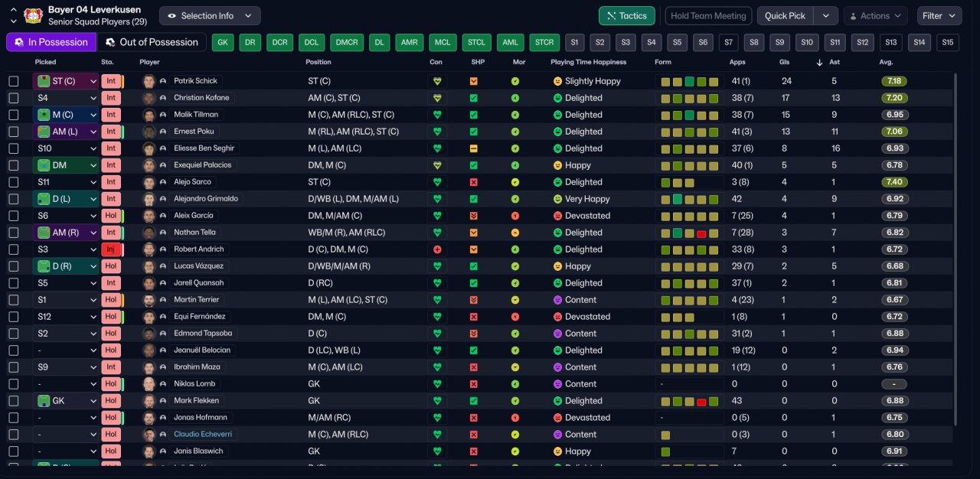Click Patrik Schick's slightly happy smiley icon

pos(557,81)
